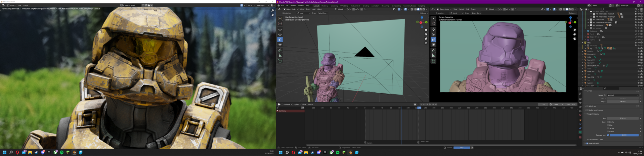
Task: Select the Measure tool in Camera Perspective viewport
Action: coord(433,55)
